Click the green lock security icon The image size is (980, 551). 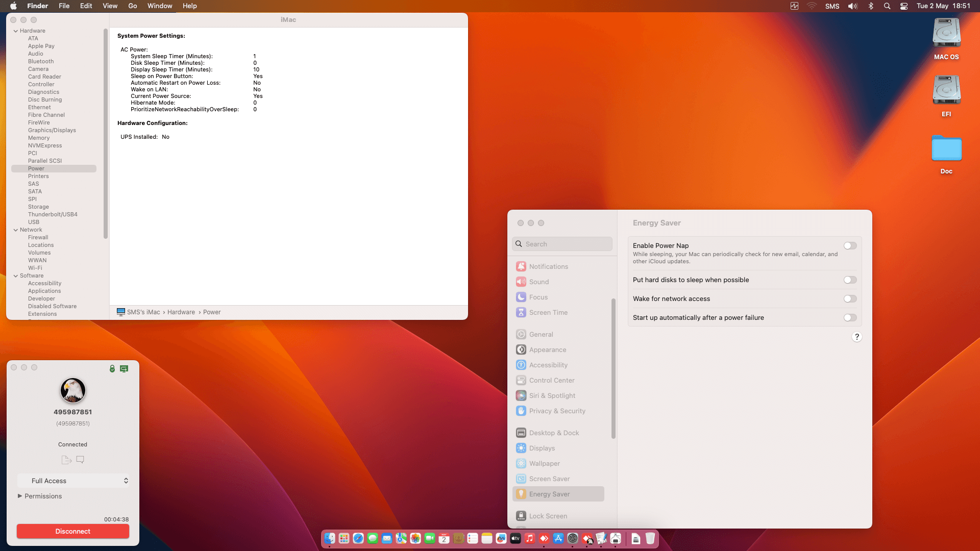[112, 368]
